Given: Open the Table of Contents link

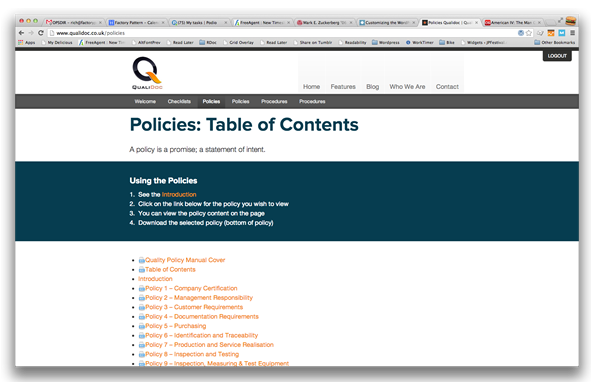Looking at the screenshot, I should pyautogui.click(x=170, y=270).
